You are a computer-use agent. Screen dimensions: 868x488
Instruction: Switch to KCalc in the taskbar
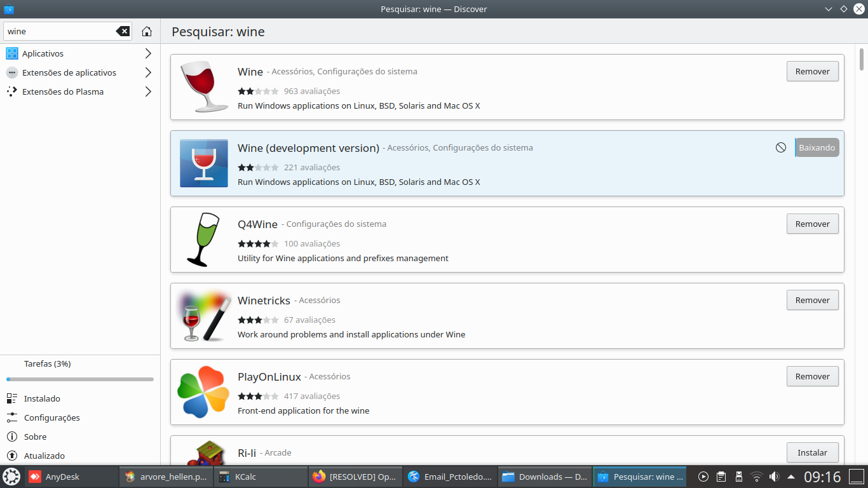point(261,477)
